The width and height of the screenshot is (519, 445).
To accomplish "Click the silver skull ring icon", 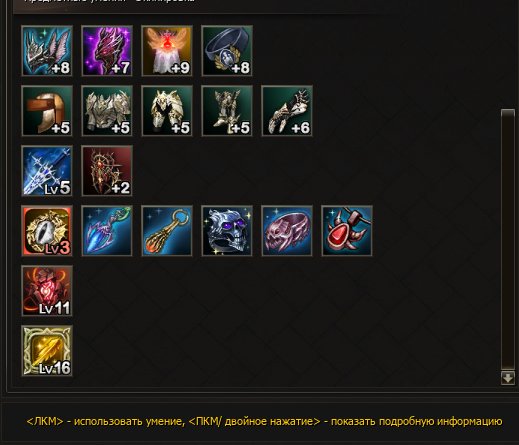I will (x=227, y=231).
